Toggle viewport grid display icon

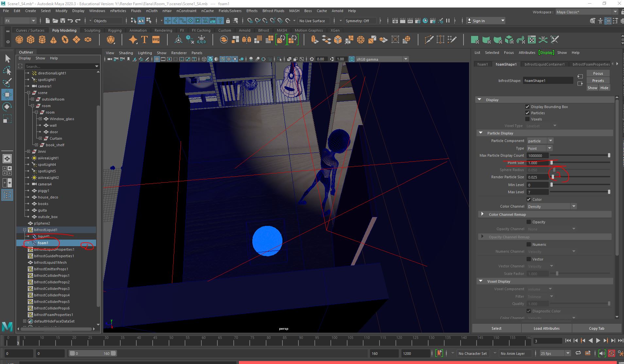pos(157,59)
